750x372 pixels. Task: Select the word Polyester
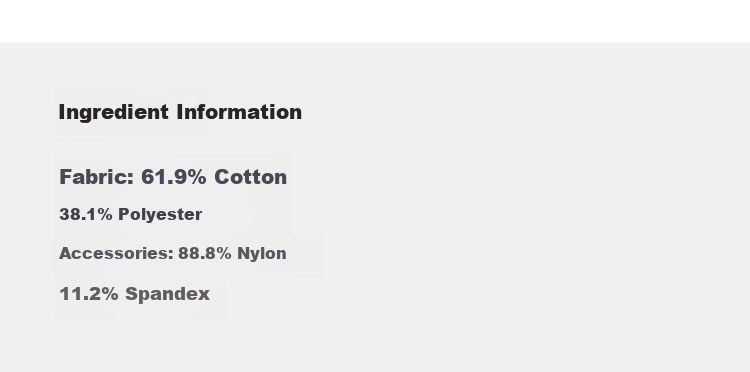(160, 215)
